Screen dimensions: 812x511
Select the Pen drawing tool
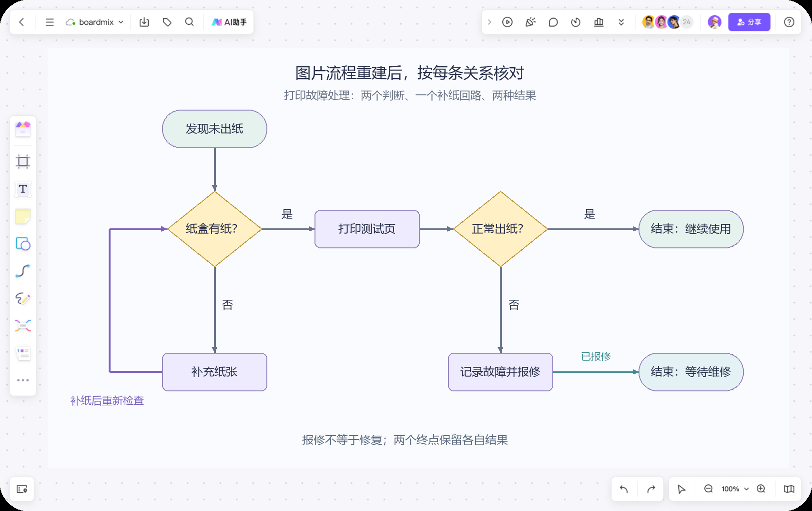[23, 298]
